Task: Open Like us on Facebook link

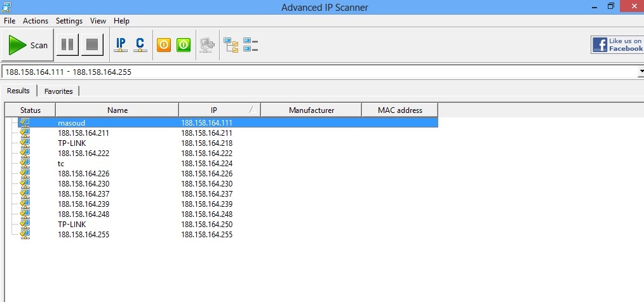Action: [x=617, y=44]
